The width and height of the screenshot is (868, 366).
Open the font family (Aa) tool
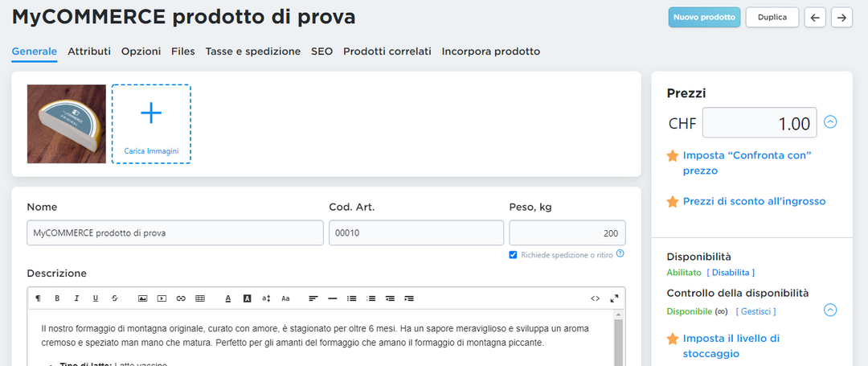tap(285, 298)
